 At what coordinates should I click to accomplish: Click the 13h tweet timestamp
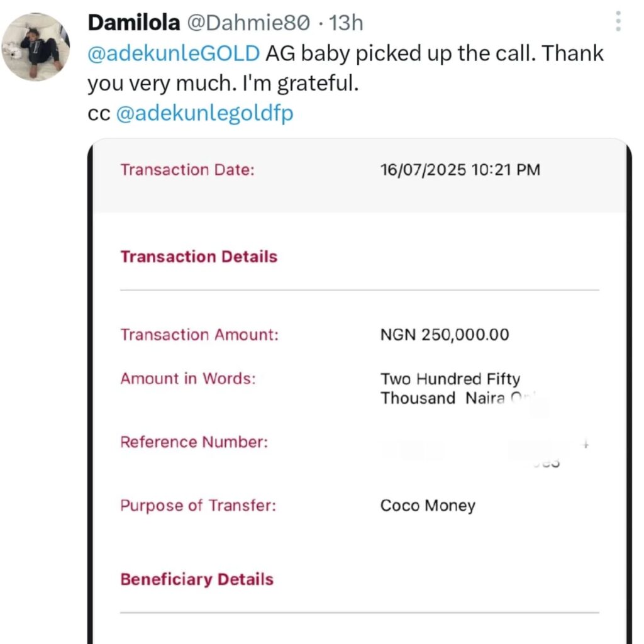coord(347,23)
